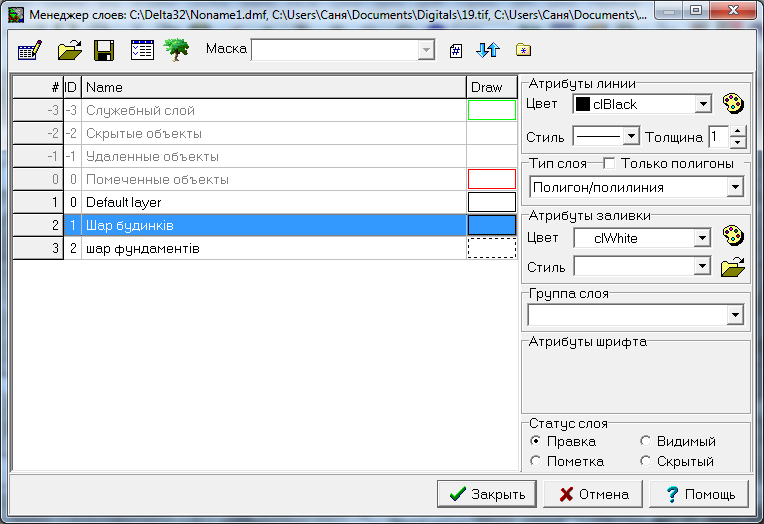The image size is (764, 524).
Task: Open line color clBlack dropdown
Action: click(x=703, y=104)
